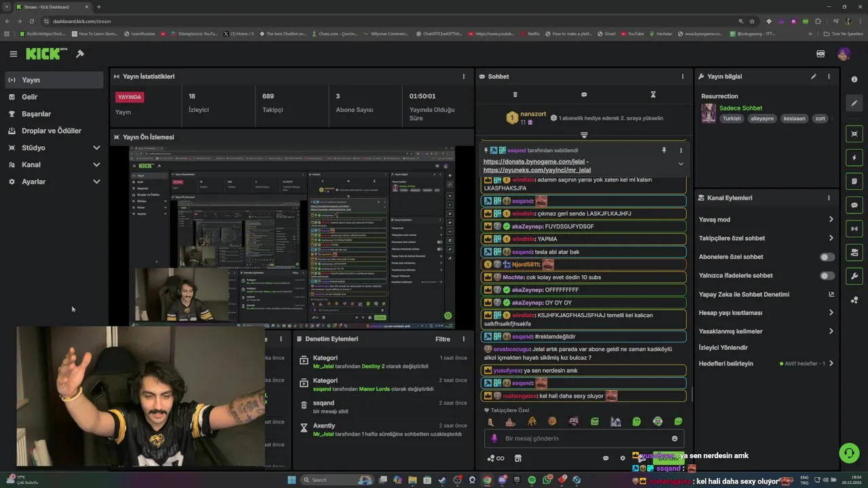Click into the Bir mesaj gönderin field
The height and width of the screenshot is (488, 868).
point(584,439)
